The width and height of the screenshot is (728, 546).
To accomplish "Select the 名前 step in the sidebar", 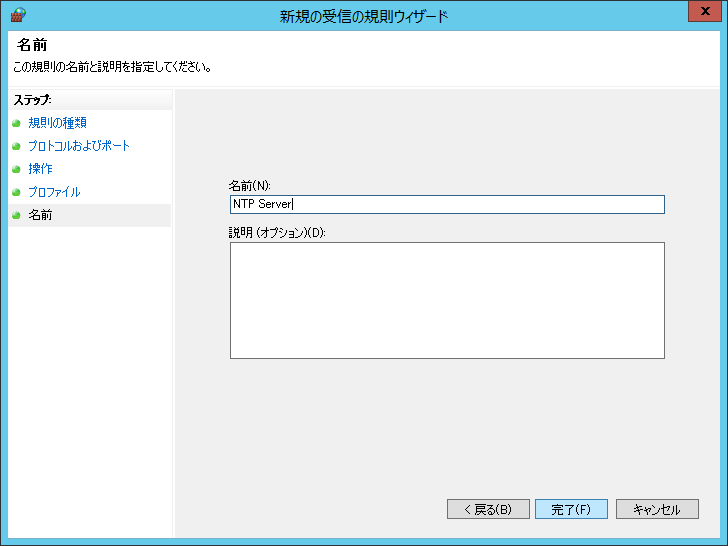I will coord(41,215).
